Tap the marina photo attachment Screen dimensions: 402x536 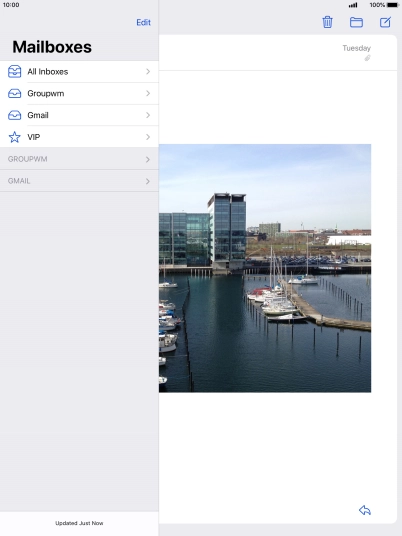(265, 268)
